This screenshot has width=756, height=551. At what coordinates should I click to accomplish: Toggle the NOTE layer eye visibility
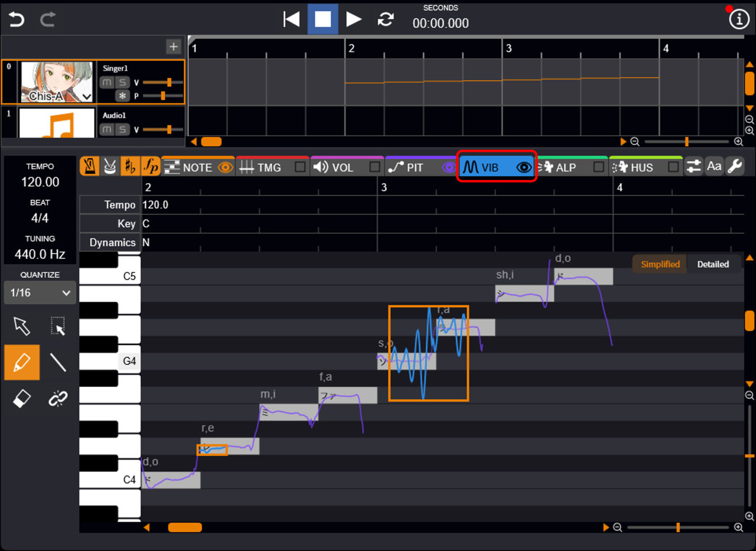point(225,168)
